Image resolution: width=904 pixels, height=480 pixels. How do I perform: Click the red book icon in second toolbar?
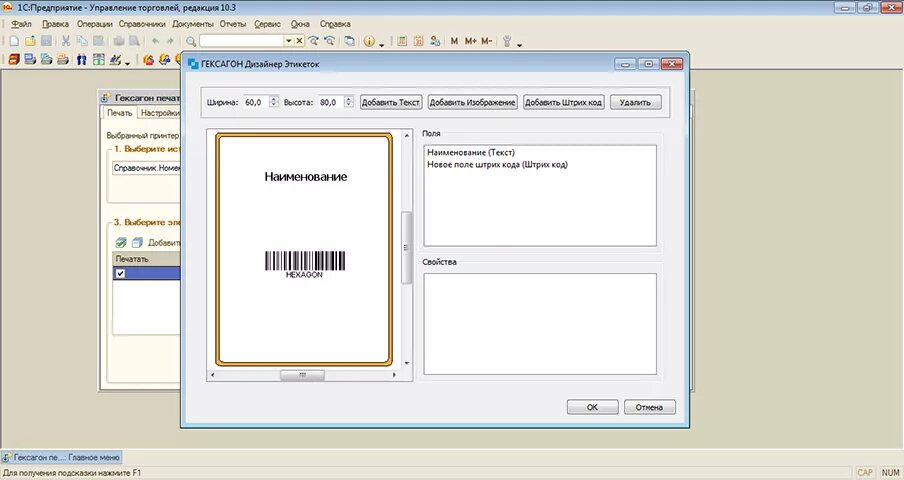point(14,59)
